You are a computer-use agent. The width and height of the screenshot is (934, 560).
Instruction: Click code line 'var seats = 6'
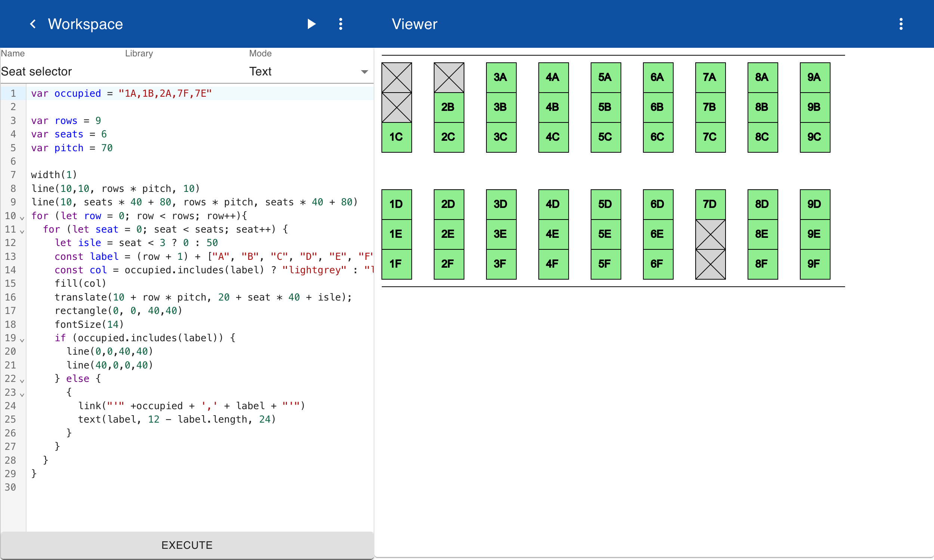[x=69, y=134]
